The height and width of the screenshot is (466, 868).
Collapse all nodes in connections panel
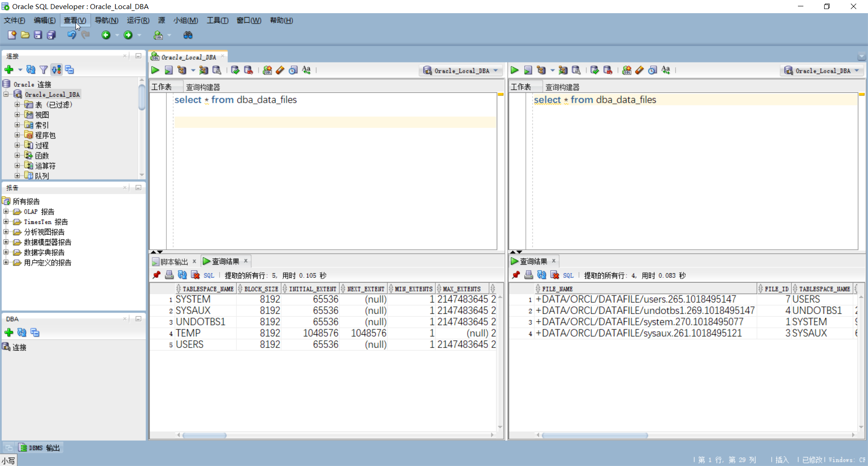pyautogui.click(x=69, y=70)
